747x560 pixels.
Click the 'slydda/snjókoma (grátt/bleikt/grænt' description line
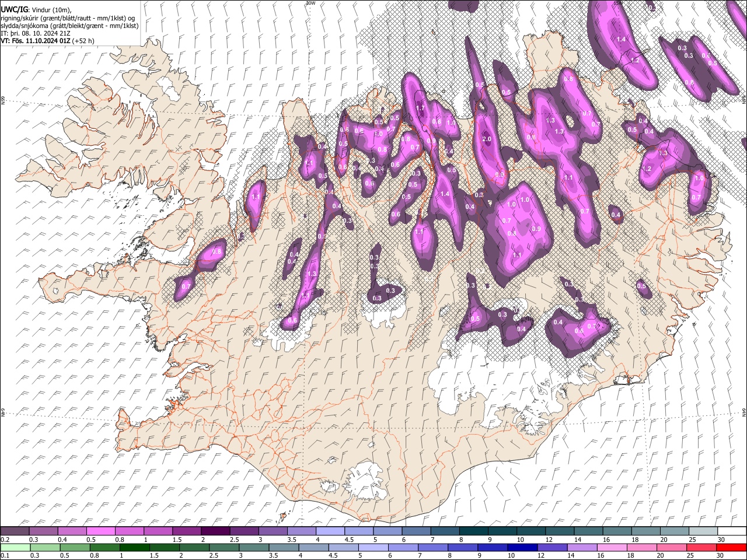coord(69,26)
